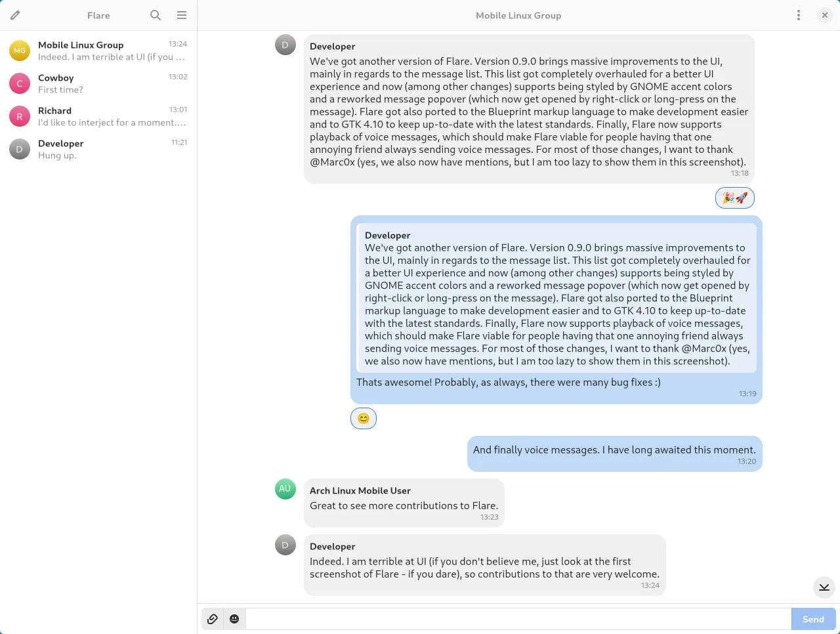Open the conversation search
This screenshot has width=840, height=634.
(156, 15)
